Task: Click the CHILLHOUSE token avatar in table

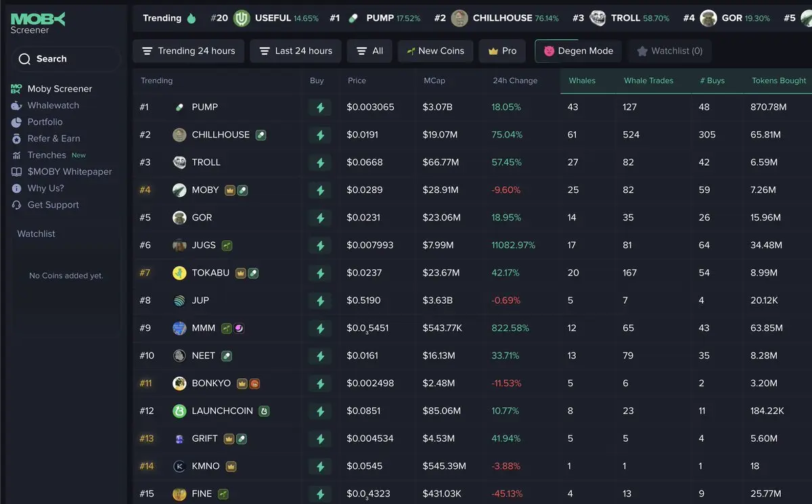Action: (x=179, y=135)
